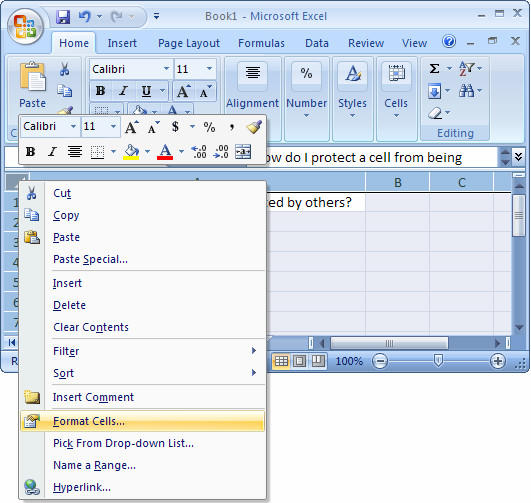Image resolution: width=531 pixels, height=503 pixels.
Task: Click the 100% zoom level button
Action: pyautogui.click(x=349, y=361)
